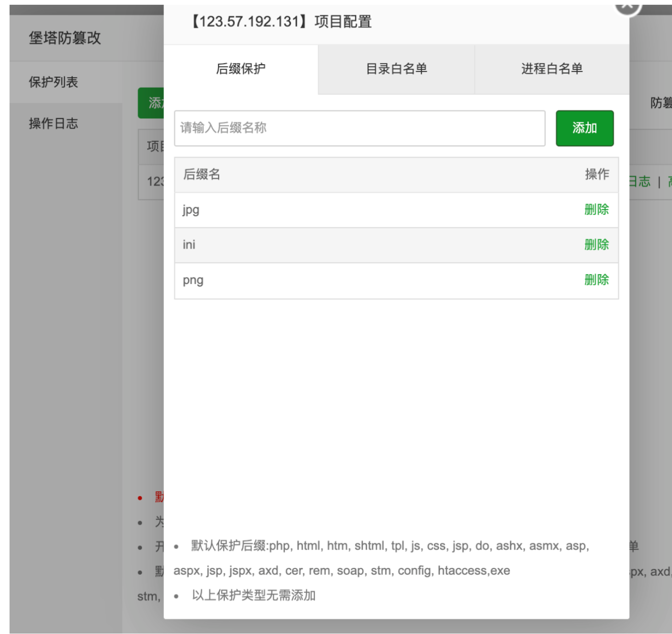Select the 进程白名单 tab
672x634 pixels.
click(552, 69)
